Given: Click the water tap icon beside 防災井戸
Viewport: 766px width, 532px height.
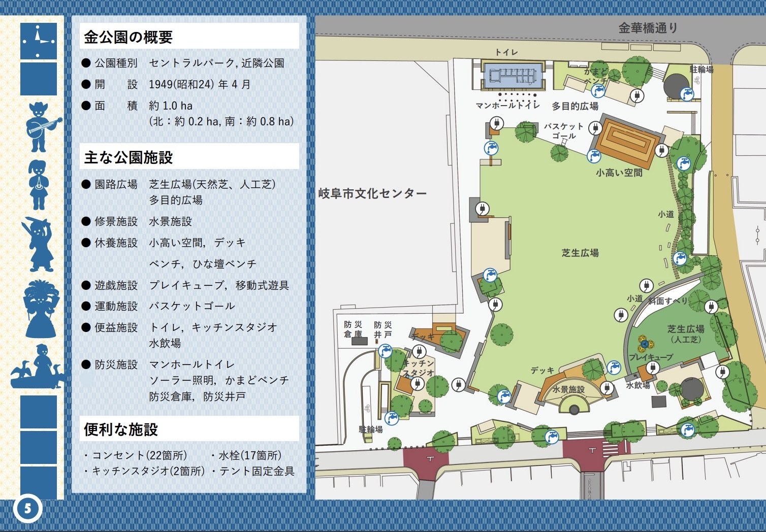Looking at the screenshot, I should click(386, 350).
